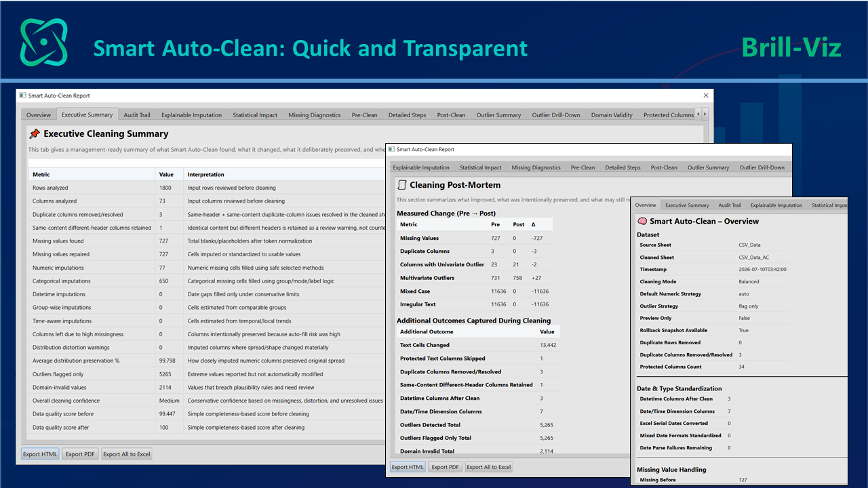
Task: Select the 'Domain-invalid values' row
Action: pos(207,387)
